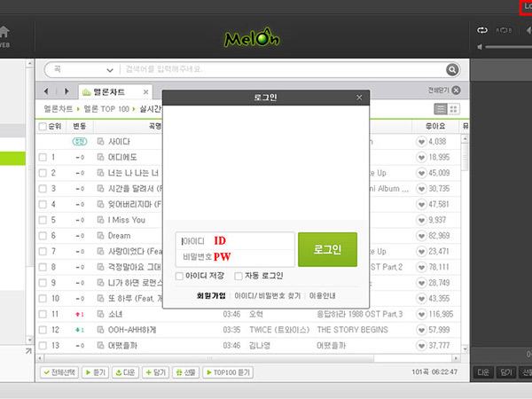
Task: Click 아이디/비밀번호 찾기 link
Action: tap(268, 295)
